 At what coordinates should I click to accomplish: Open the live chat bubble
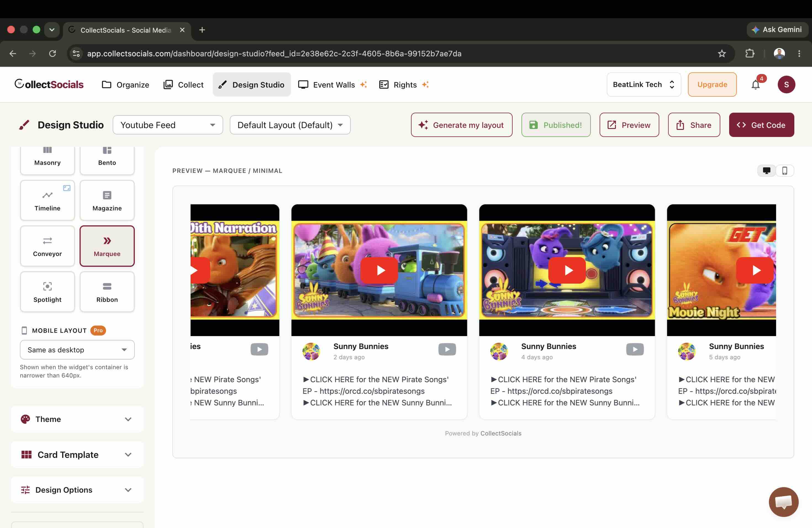(x=784, y=502)
